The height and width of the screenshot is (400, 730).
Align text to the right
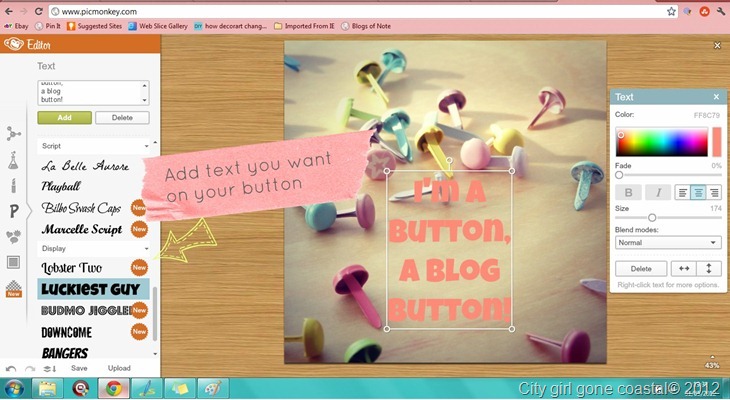(x=713, y=192)
